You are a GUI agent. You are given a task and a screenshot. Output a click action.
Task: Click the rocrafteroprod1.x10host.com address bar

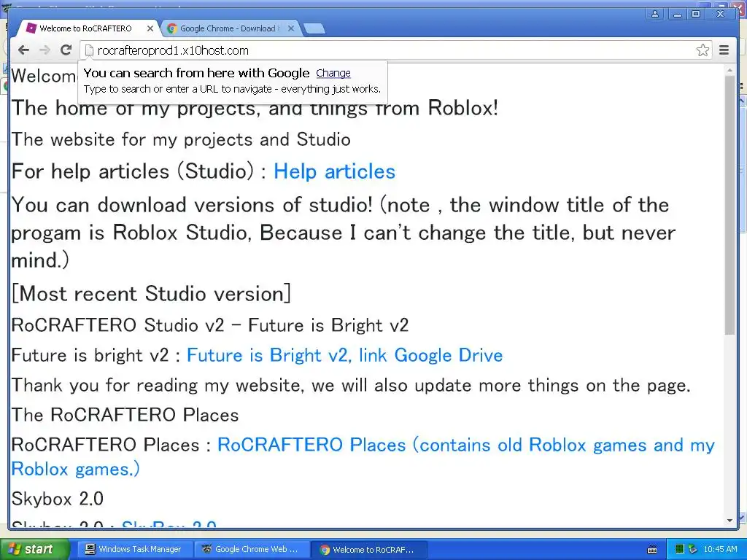pos(395,50)
